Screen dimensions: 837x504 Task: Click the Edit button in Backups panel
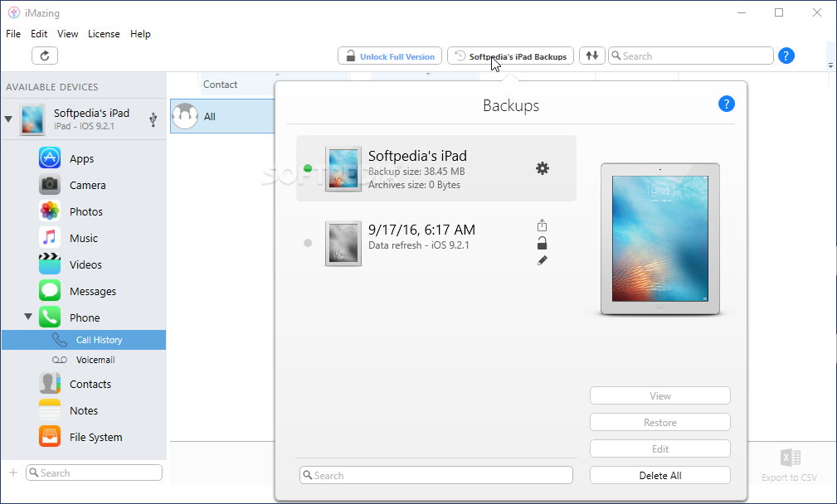point(659,448)
